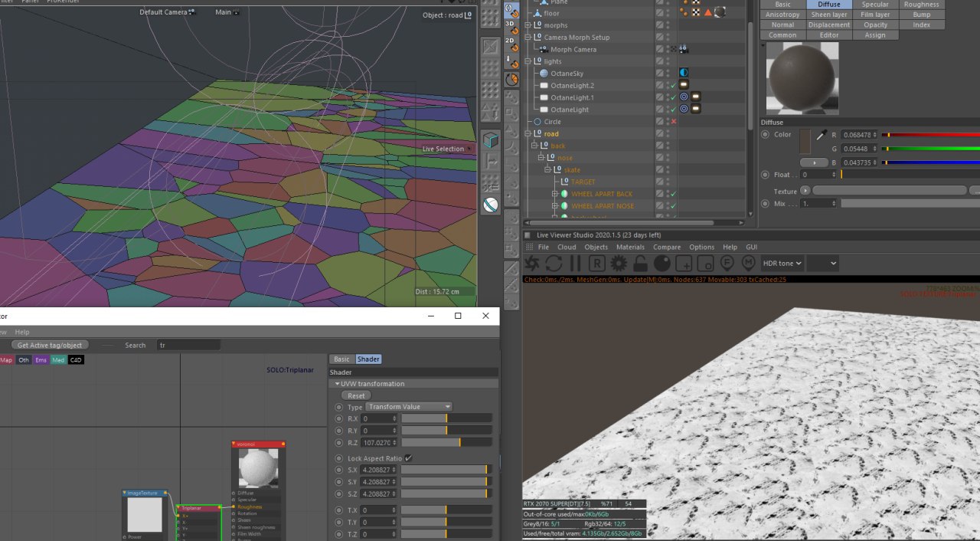Viewport: 980px width, 541px height.
Task: Click the clay mode sphere icon
Action: (x=661, y=264)
